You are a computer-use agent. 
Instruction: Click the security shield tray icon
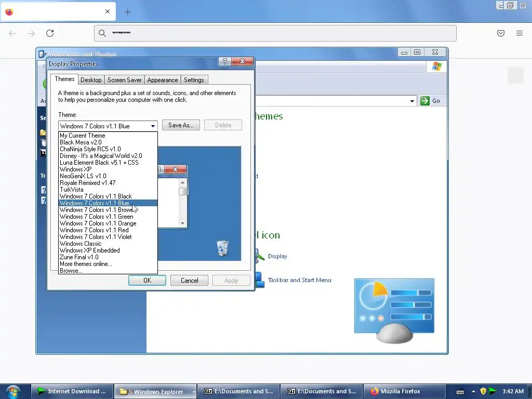pyautogui.click(x=484, y=392)
